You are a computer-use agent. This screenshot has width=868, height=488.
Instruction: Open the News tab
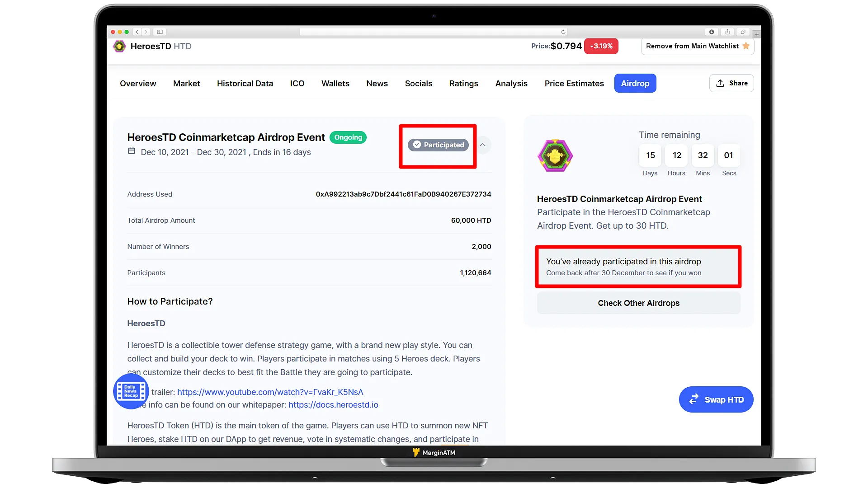(377, 84)
